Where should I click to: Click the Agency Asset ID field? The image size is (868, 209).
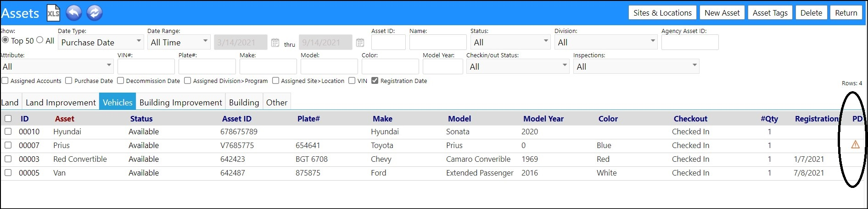[690, 42]
